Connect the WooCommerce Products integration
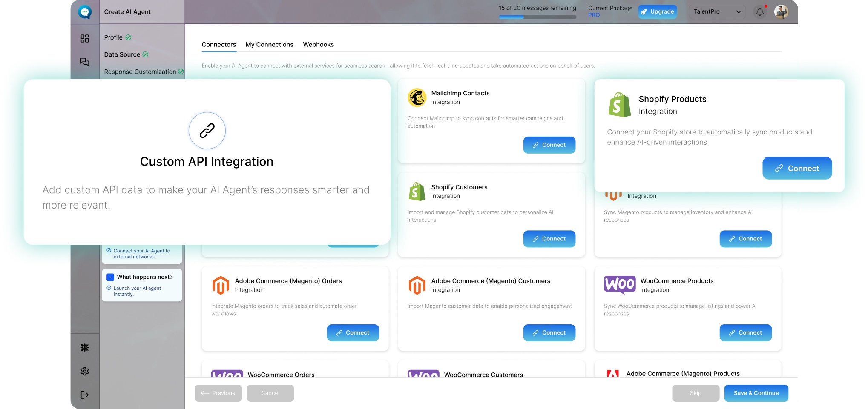868x409 pixels. (746, 333)
